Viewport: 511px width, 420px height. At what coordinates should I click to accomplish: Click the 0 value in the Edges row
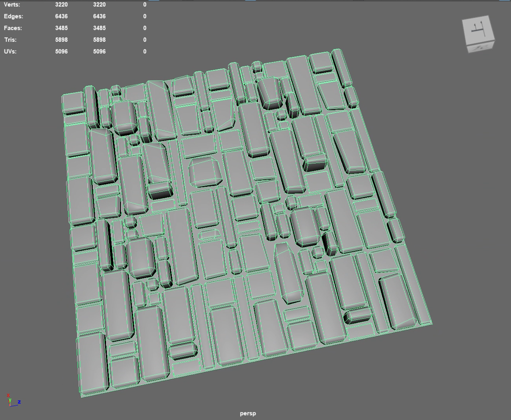pos(145,16)
